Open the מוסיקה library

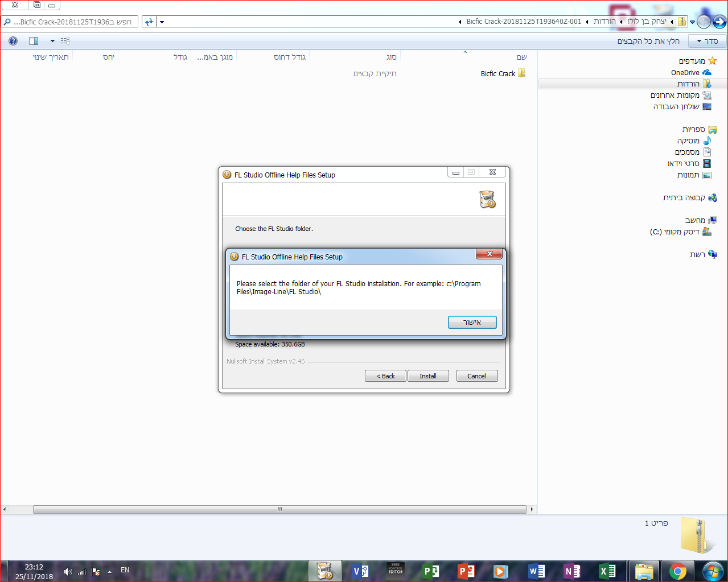coord(694,141)
